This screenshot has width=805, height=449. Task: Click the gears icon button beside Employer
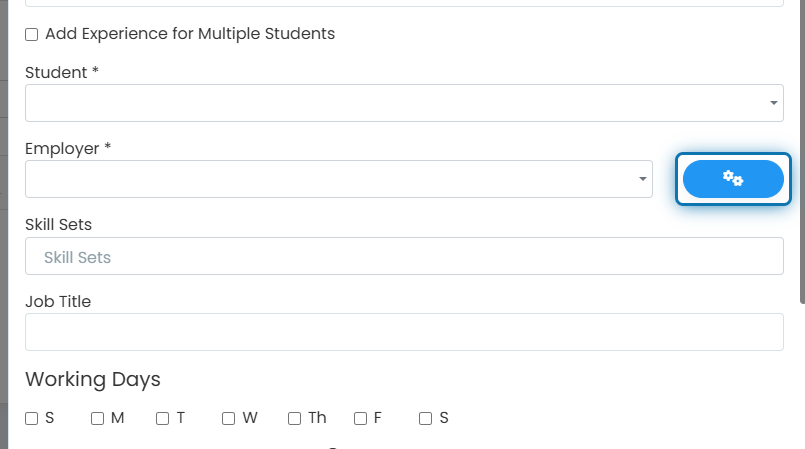click(x=733, y=179)
